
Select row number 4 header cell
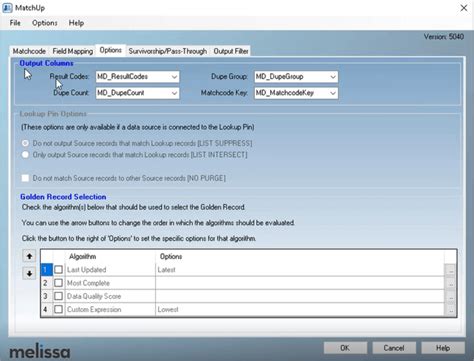click(46, 310)
